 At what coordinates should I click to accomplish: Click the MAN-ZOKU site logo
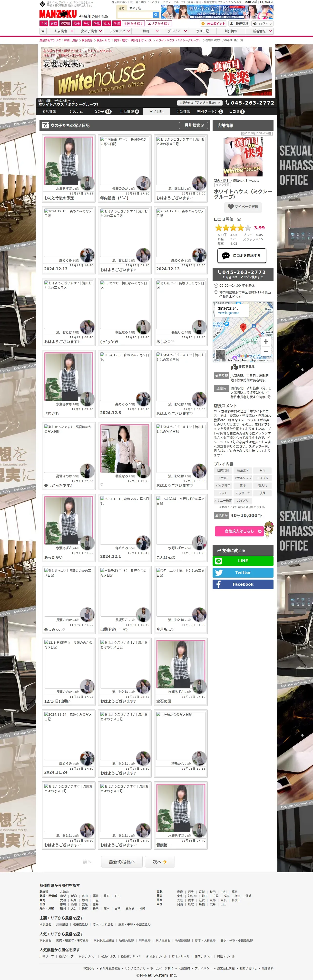click(x=58, y=14)
